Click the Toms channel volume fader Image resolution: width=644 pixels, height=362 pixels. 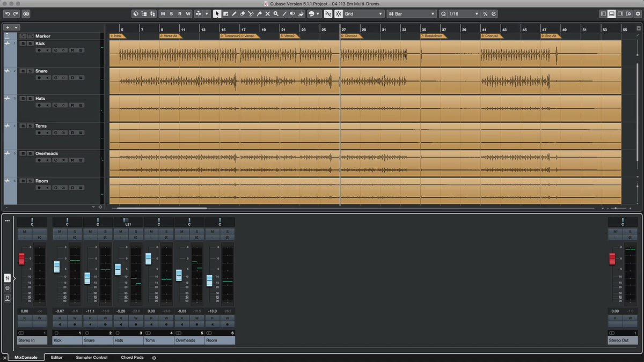point(148,258)
